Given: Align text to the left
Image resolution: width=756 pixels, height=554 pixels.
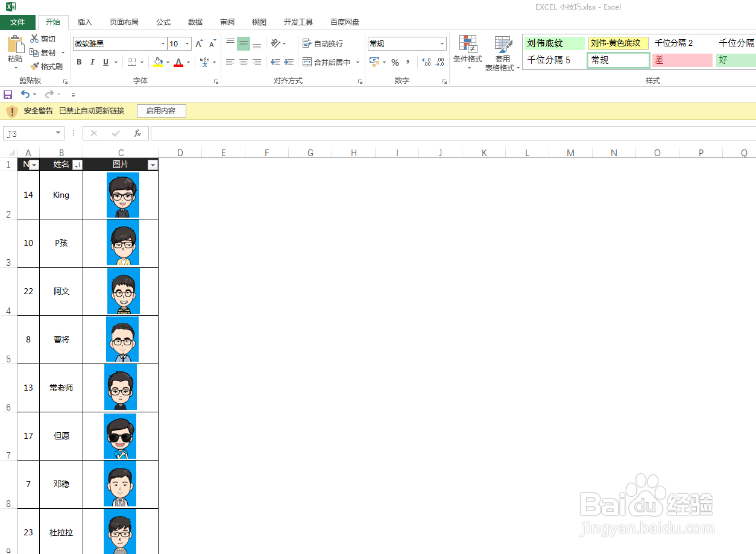Looking at the screenshot, I should 230,62.
